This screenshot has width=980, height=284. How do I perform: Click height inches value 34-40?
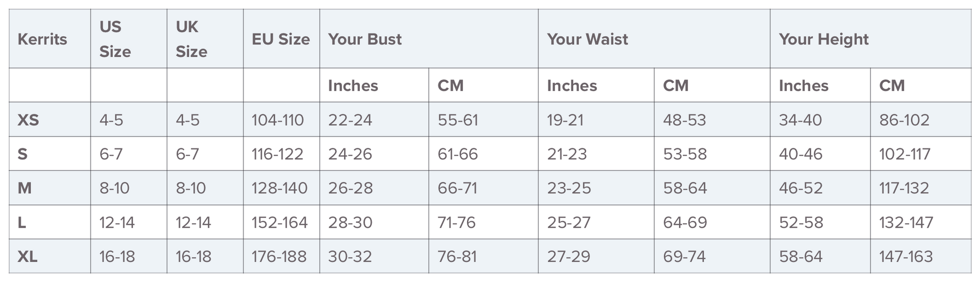(801, 120)
